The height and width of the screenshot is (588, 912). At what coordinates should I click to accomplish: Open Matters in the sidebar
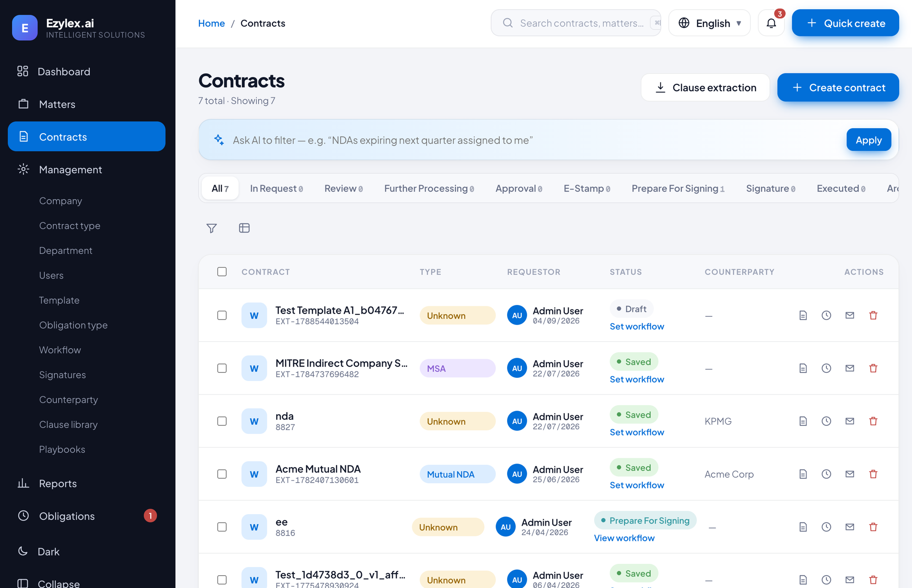pos(87,104)
